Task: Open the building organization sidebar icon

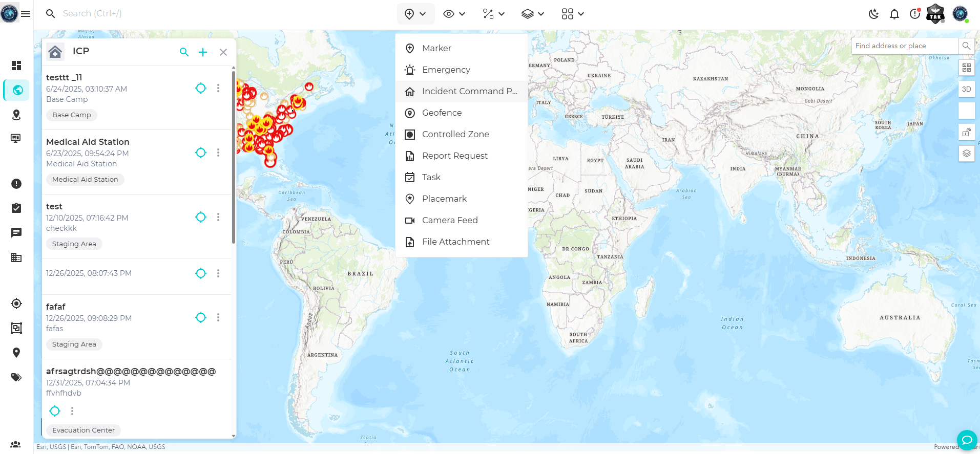Action: (16, 257)
